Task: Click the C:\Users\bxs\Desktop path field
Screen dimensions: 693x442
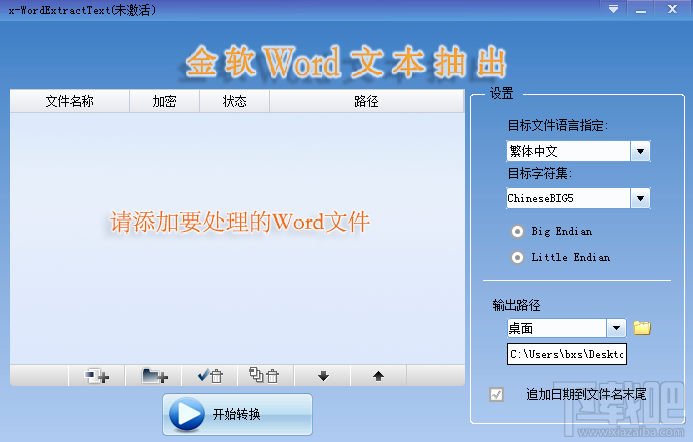Action: 567,354
